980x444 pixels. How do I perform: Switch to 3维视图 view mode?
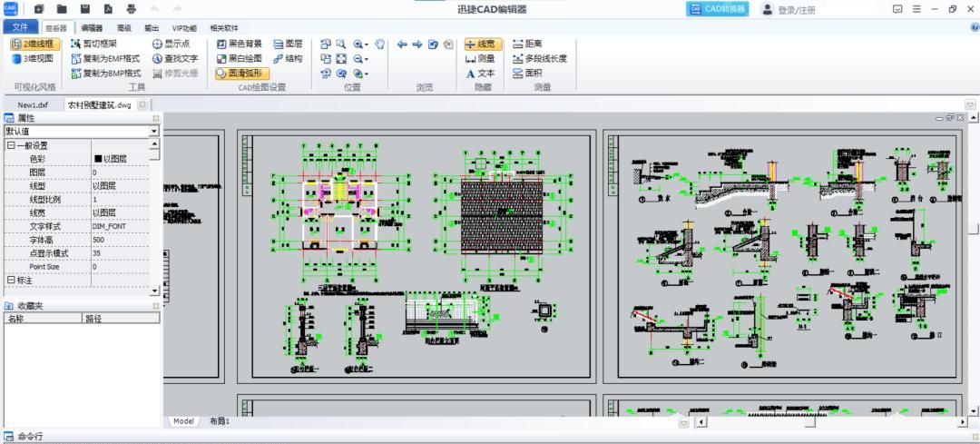click(33, 58)
